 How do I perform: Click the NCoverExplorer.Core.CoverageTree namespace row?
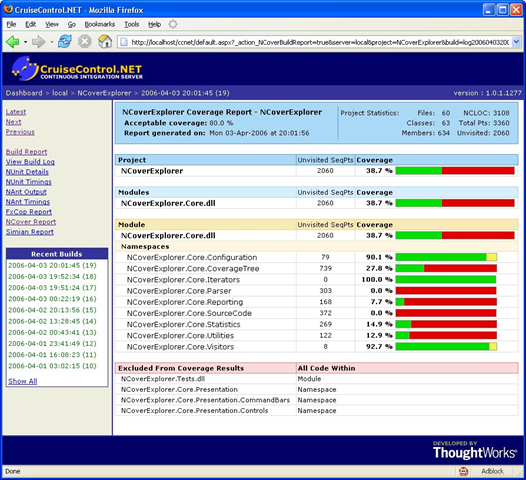tap(316, 268)
